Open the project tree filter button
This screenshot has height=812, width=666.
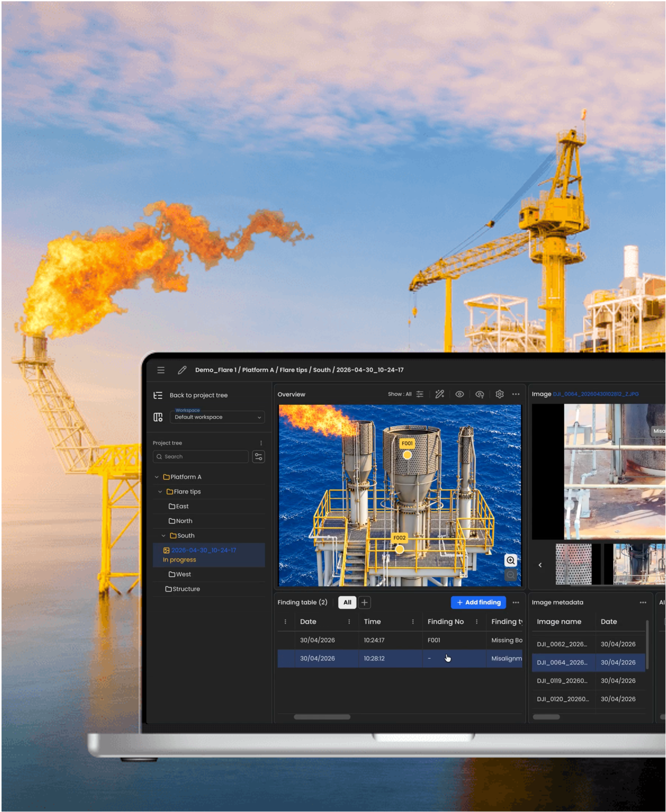[258, 457]
